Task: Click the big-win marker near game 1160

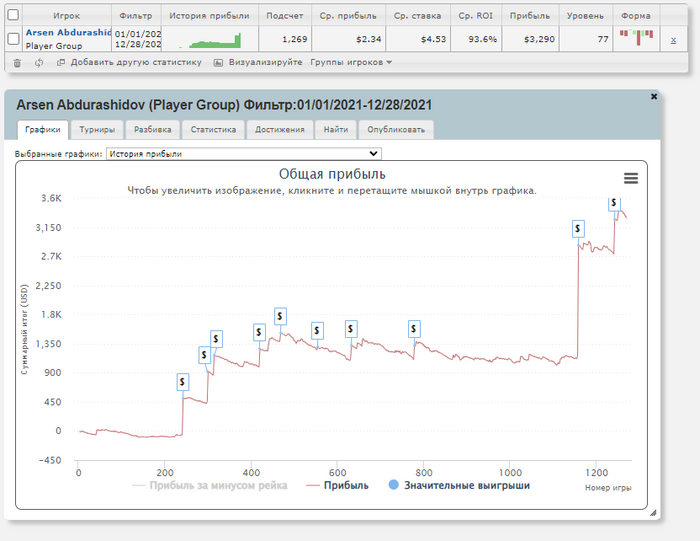Action: tap(578, 229)
